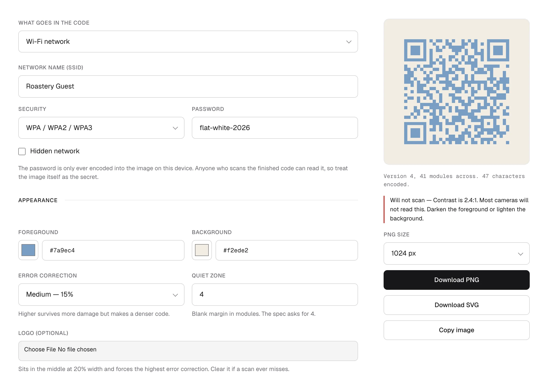Click the password privacy notice paragraph
548x392 pixels.
(x=183, y=172)
